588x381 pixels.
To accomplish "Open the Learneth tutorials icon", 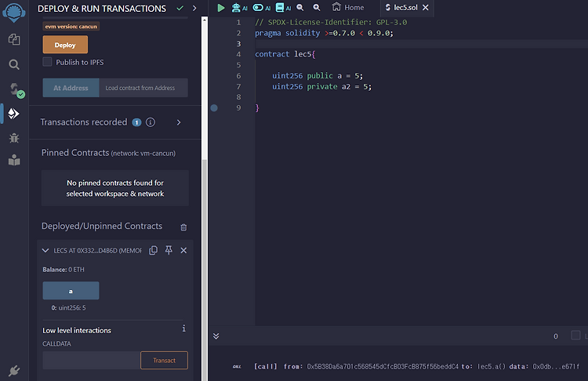I will [x=14, y=160].
